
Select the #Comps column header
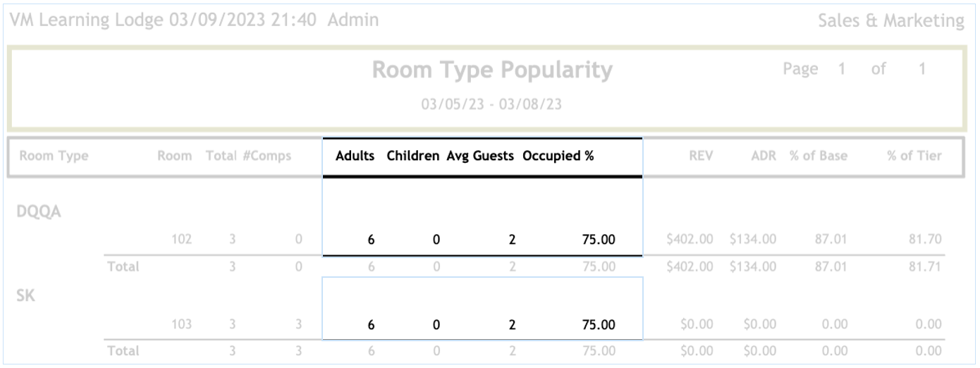(x=267, y=157)
